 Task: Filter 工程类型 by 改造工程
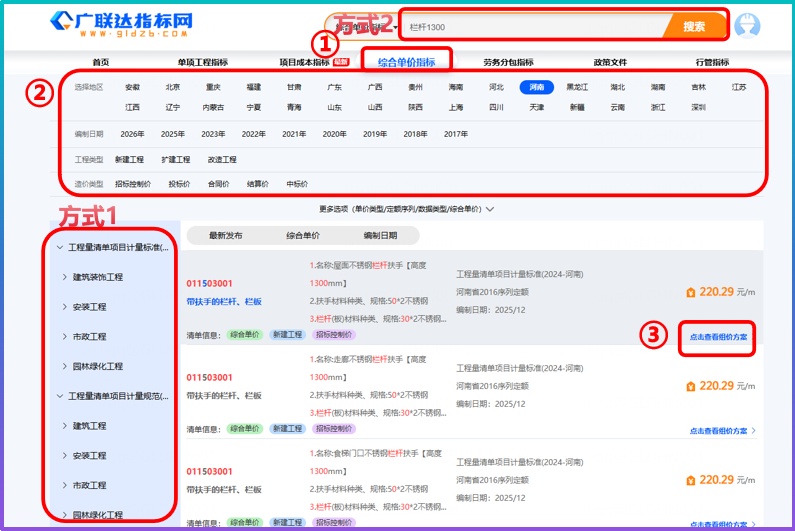(x=222, y=159)
